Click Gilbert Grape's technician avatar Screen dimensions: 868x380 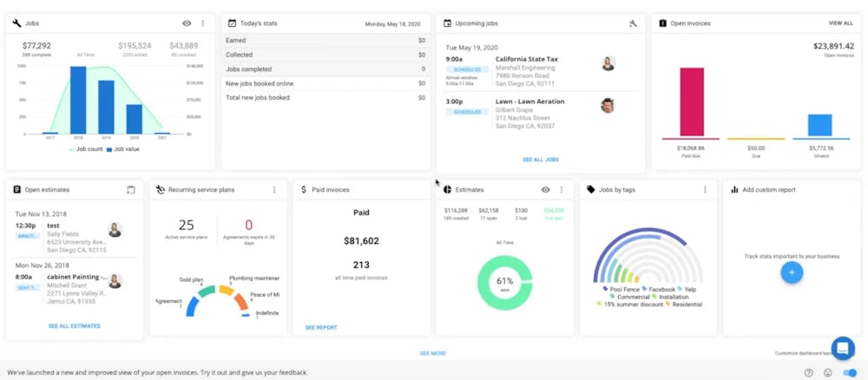608,105
